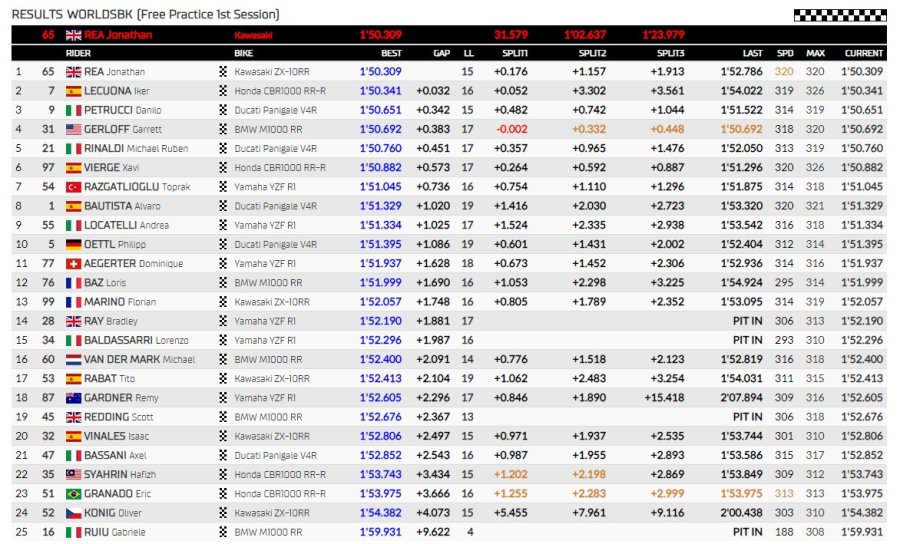Click the LAST column header
The height and width of the screenshot is (544, 900).
click(x=752, y=53)
